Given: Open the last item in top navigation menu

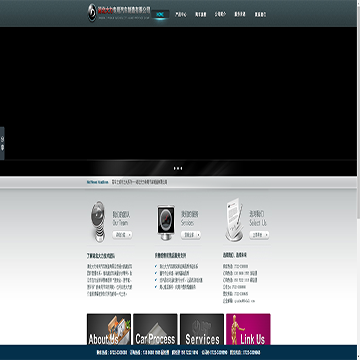Looking at the screenshot, I should point(260,14).
